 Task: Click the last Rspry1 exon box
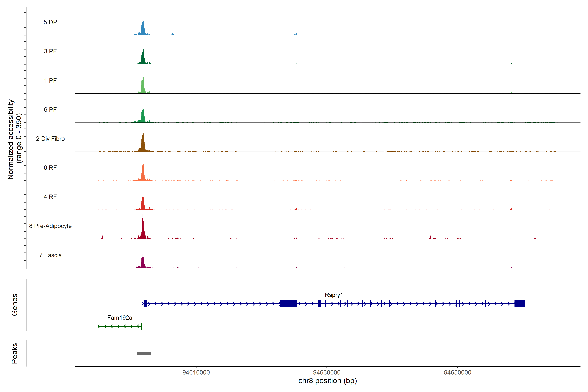520,304
